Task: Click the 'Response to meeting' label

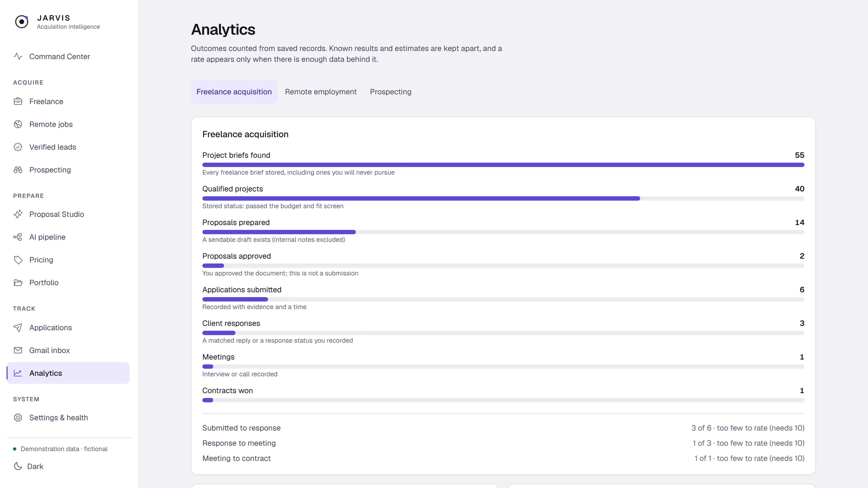Action: [239, 443]
